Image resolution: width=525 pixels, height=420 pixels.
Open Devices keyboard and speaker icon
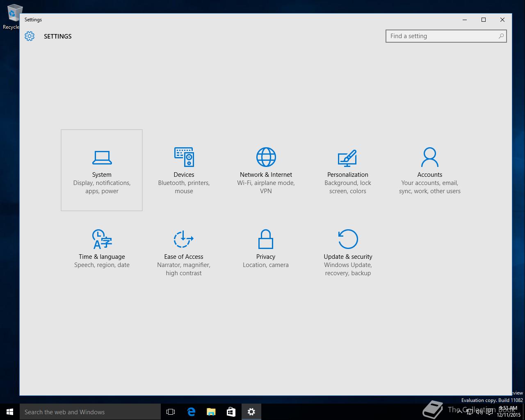[184, 157]
